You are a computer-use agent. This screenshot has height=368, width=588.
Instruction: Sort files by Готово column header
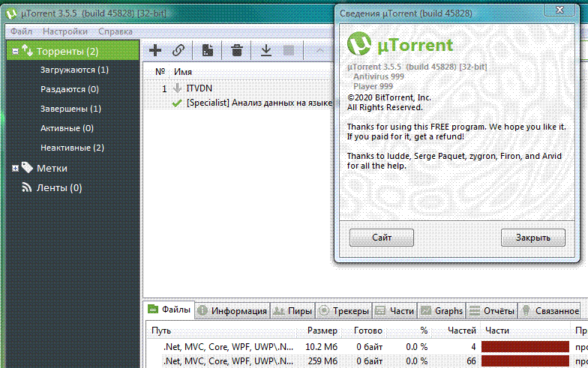click(367, 331)
